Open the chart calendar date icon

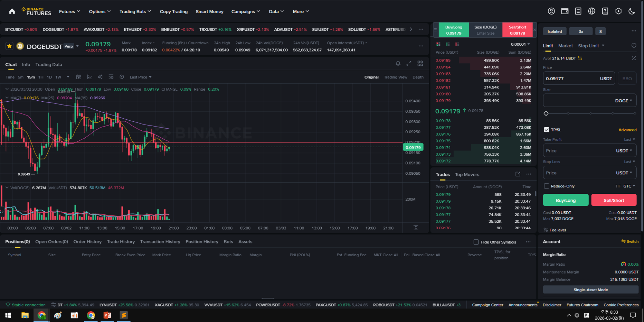coord(79,77)
